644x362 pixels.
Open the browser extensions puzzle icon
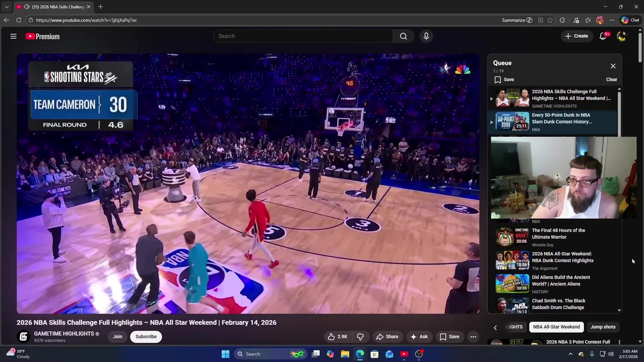[562, 20]
